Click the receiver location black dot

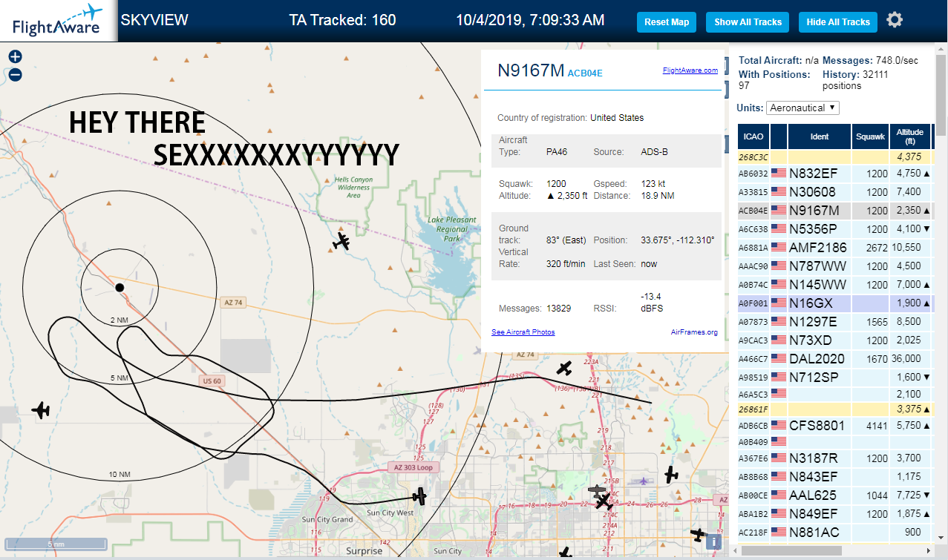120,287
